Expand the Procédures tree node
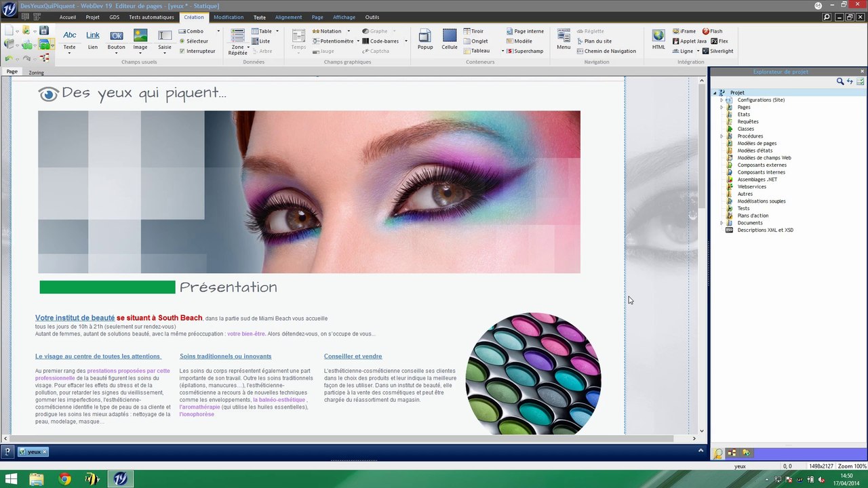868x488 pixels. tap(722, 136)
